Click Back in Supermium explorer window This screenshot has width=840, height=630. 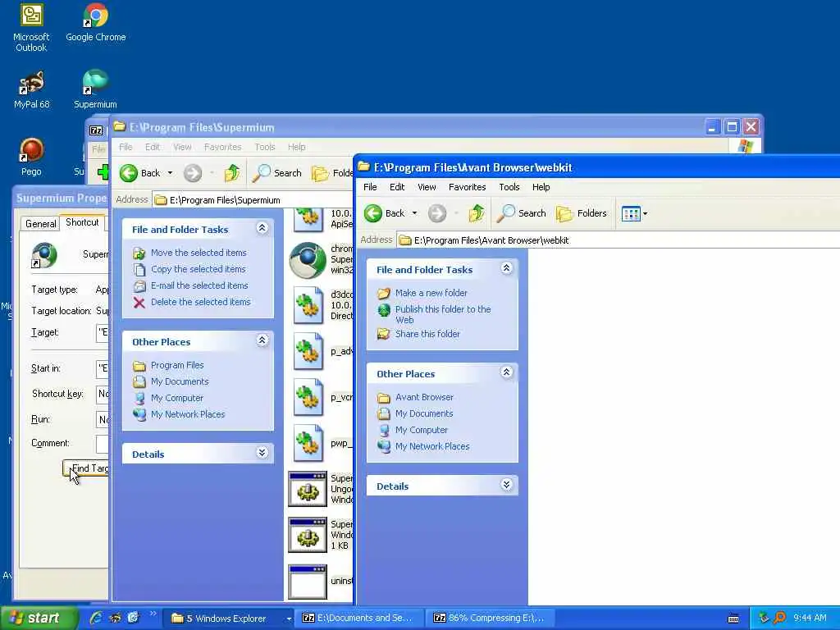[139, 173]
